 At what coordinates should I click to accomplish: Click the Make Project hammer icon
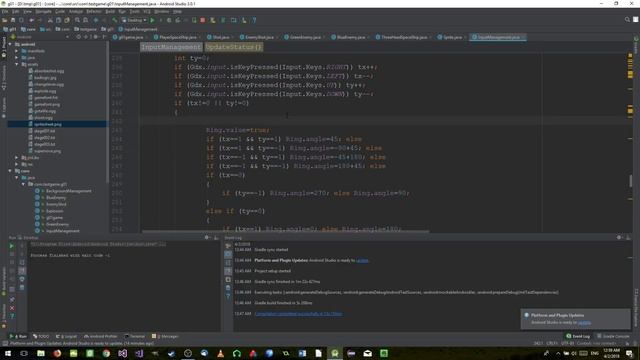115,20
